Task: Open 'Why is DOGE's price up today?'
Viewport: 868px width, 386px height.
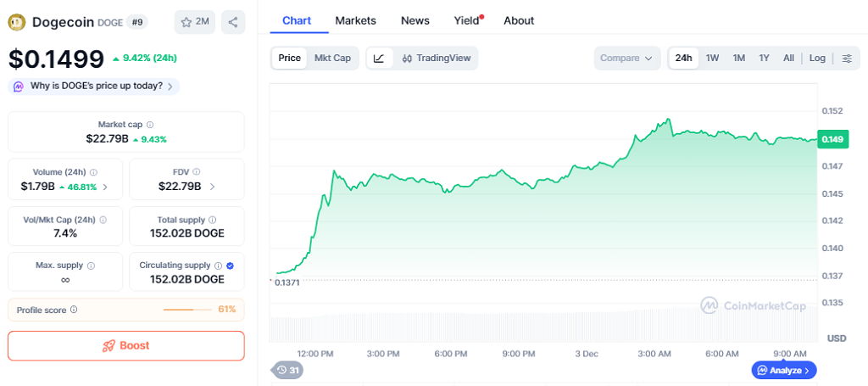Action: pos(94,87)
